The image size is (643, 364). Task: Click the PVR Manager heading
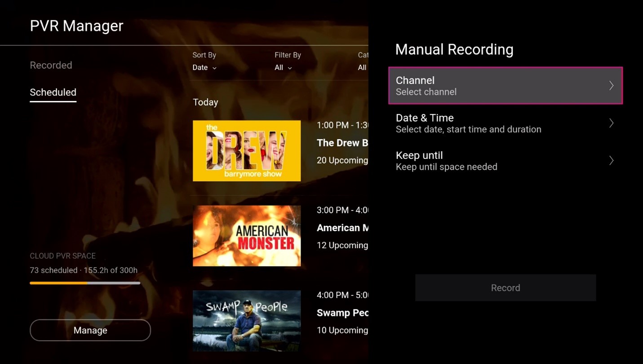76,26
